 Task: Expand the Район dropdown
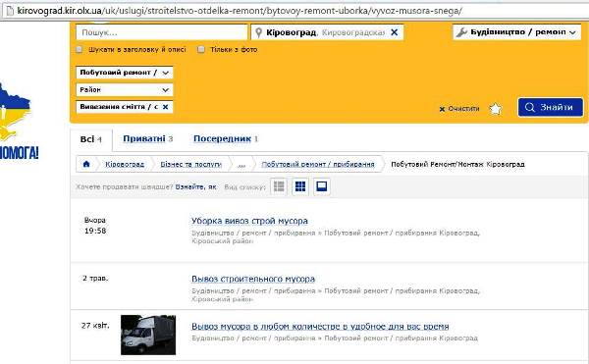point(125,89)
